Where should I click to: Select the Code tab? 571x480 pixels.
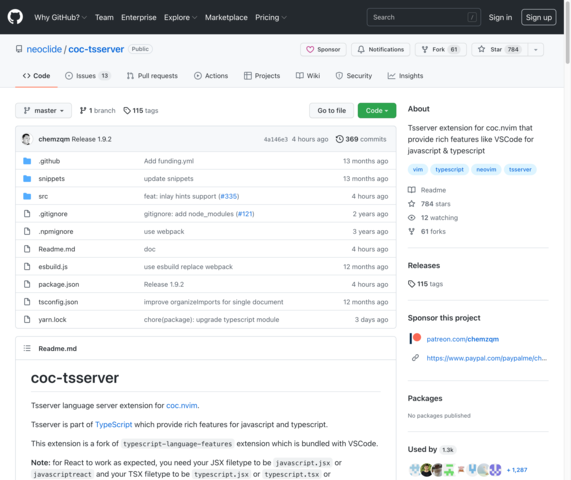click(36, 76)
